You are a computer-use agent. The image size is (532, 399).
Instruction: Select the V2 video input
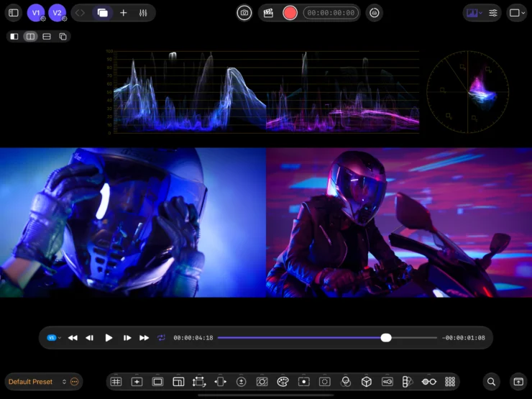pos(58,13)
